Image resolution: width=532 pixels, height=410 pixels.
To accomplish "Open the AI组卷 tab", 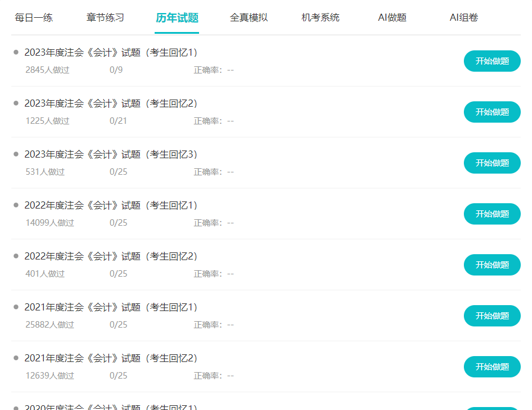I will tap(464, 18).
